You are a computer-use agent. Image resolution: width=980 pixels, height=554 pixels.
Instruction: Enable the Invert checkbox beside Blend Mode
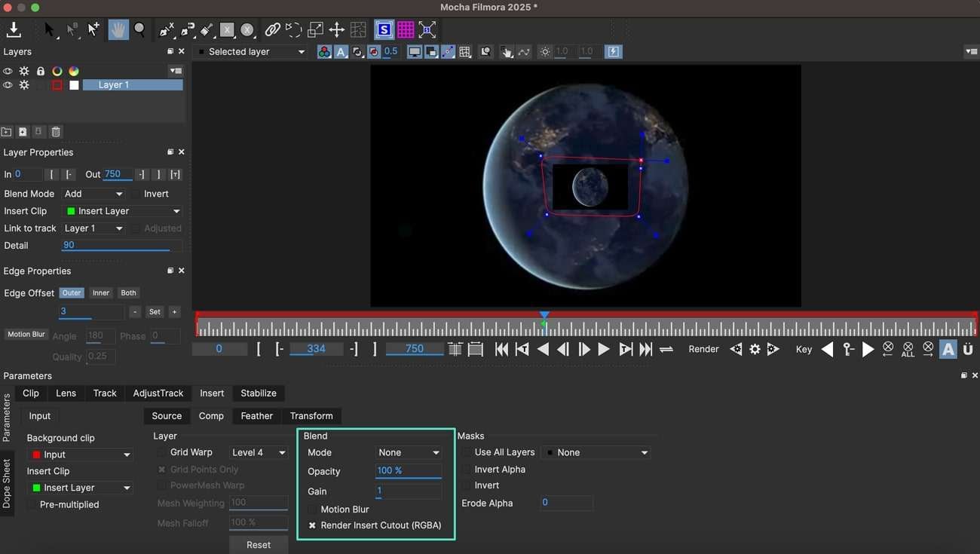coord(136,194)
